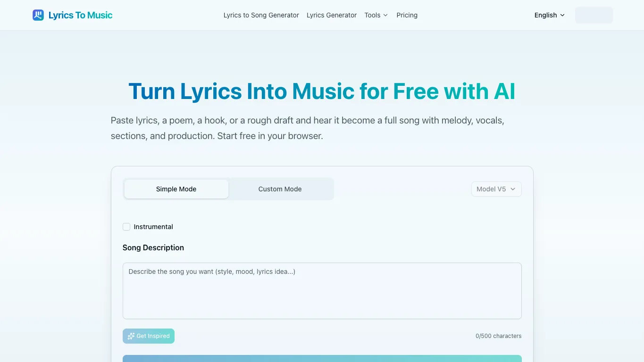The width and height of the screenshot is (644, 362).
Task: Open the Model V5 dropdown
Action: 496,189
